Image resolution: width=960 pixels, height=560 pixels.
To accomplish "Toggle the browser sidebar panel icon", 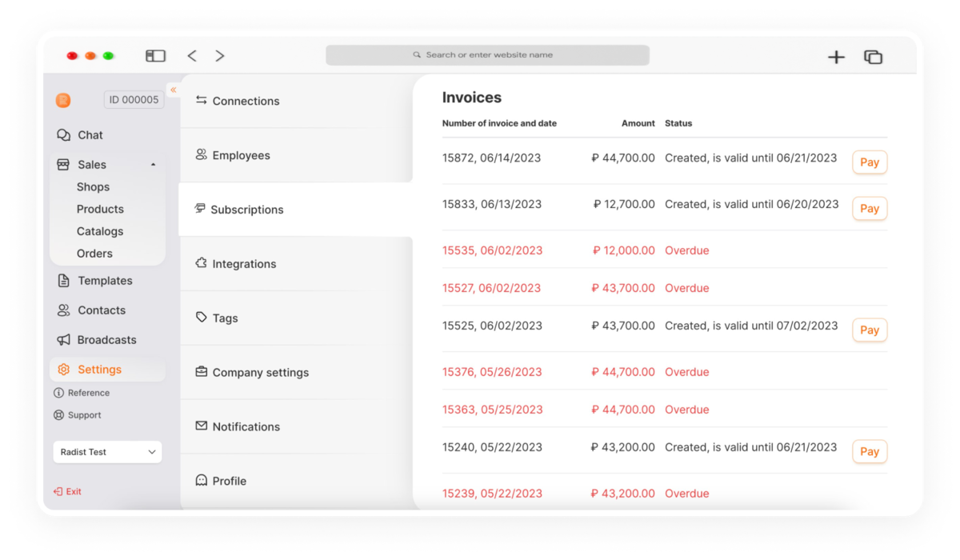I will pos(155,56).
